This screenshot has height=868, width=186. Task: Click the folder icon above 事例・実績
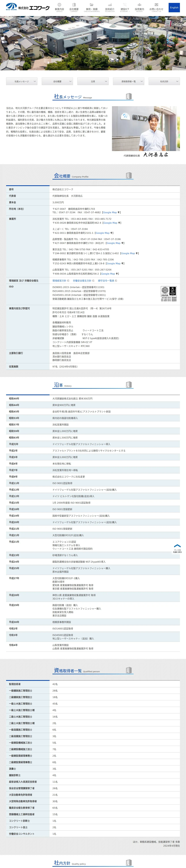(x=92, y=5)
